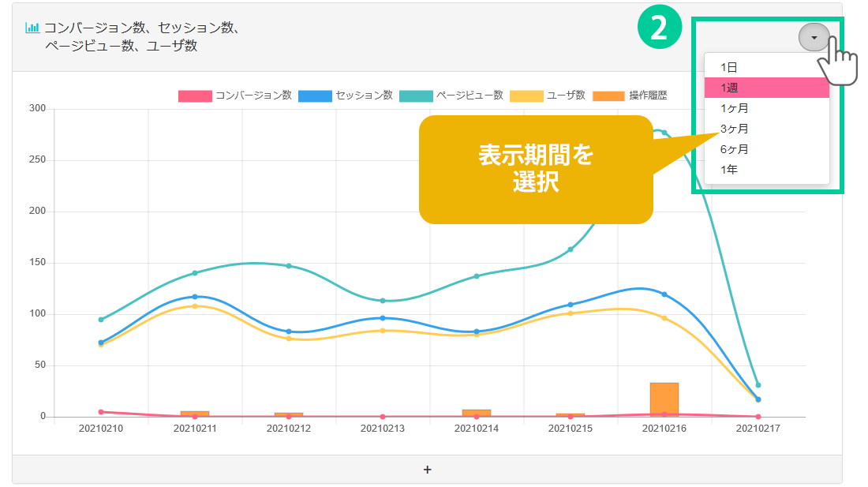Click the teal page view point at 20210212

click(289, 266)
